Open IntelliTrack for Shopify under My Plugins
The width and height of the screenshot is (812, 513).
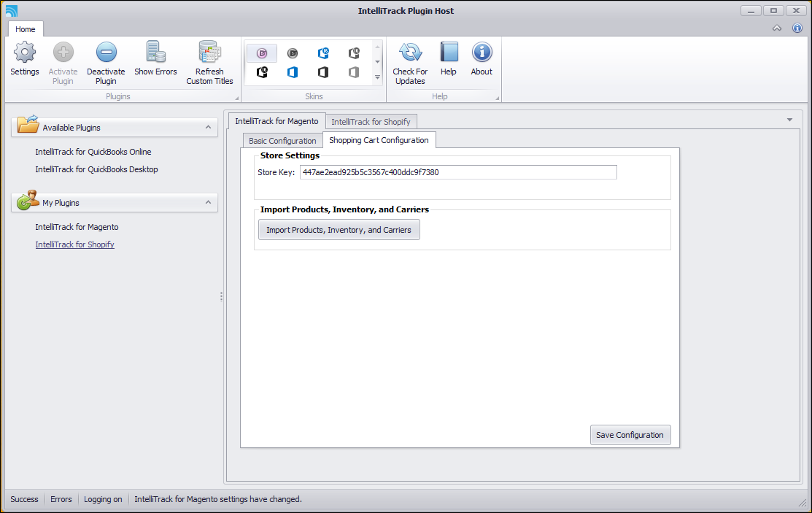pyautogui.click(x=74, y=244)
